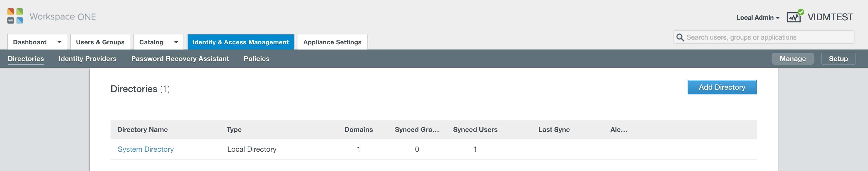The image size is (868, 171).
Task: Open the Appliance Settings tab
Action: 332,42
